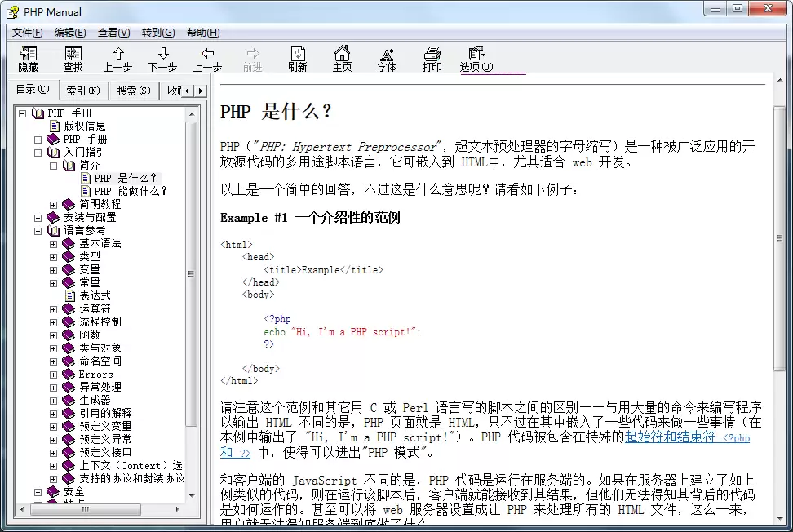This screenshot has height=532, width=793.
Task: Click the tree pane horizontal scrollbar thumb
Action: (x=85, y=509)
